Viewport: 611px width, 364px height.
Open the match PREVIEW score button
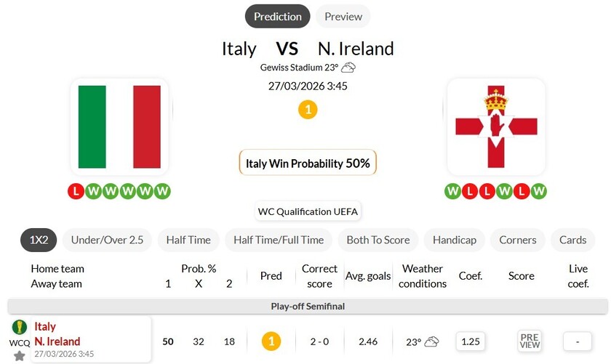pyautogui.click(x=530, y=341)
